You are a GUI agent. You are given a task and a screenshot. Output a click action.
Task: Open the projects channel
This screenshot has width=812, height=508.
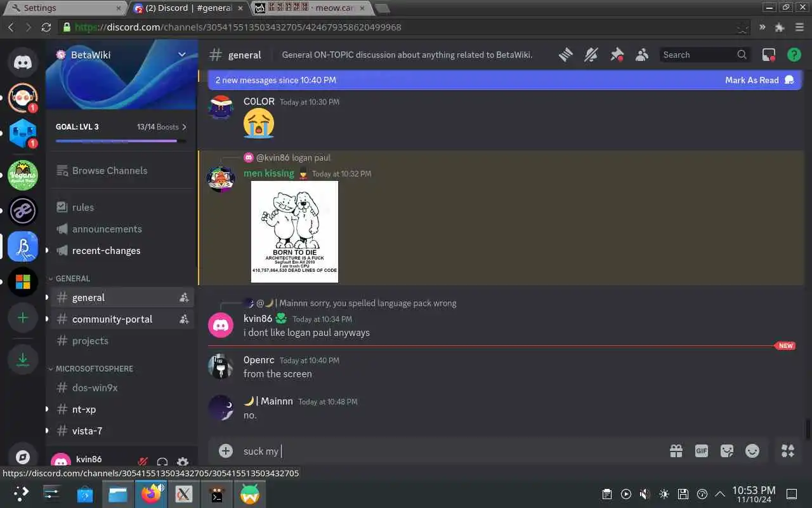click(x=122, y=340)
